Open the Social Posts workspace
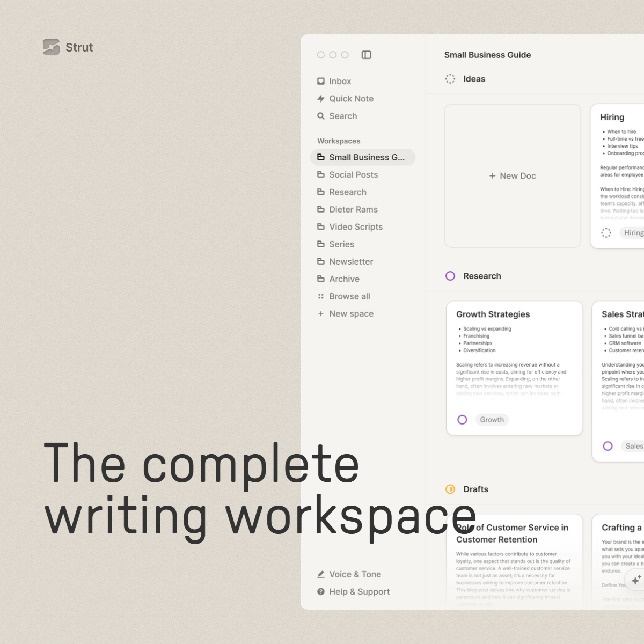The width and height of the screenshot is (644, 644). click(347, 175)
